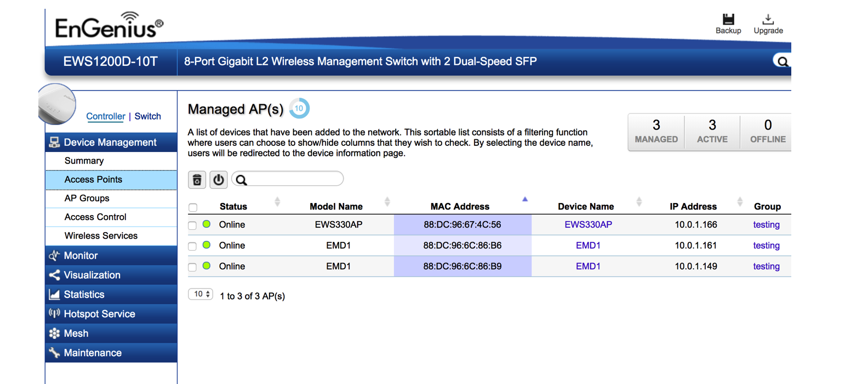Open the testing group link for 10.0.1.149

click(x=766, y=266)
